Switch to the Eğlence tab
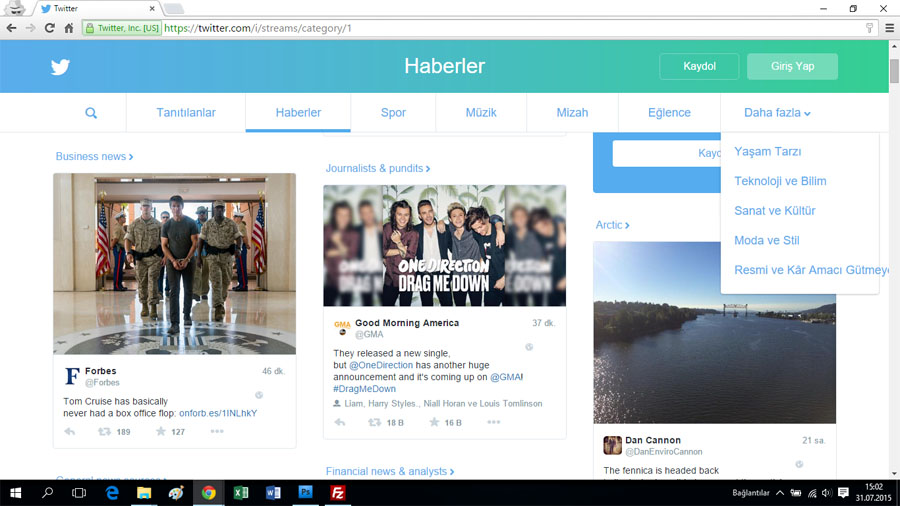The width and height of the screenshot is (900, 506). click(x=669, y=113)
